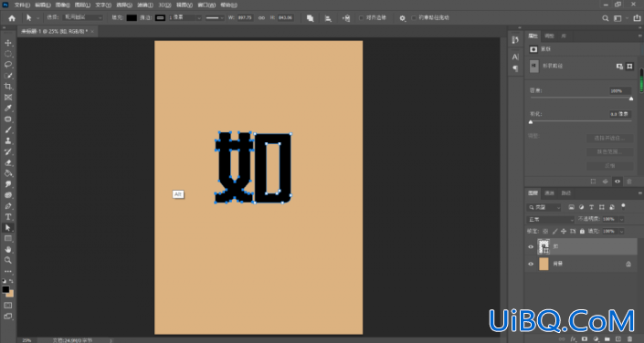The image size is (644, 343).
Task: Select the Rectangle shape tool
Action: pyautogui.click(x=8, y=238)
